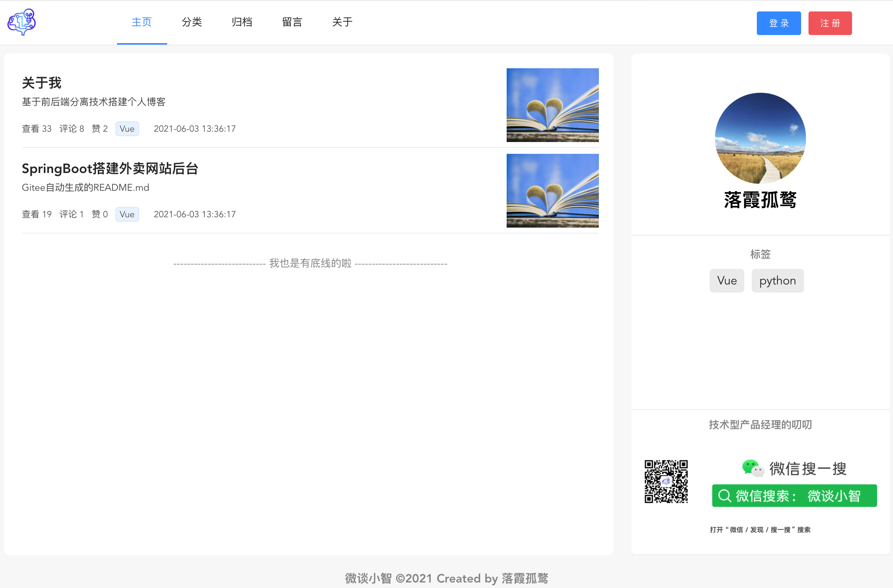Click the book thumbnail of SpringBoot post
Screen dimensions: 893x588
552,190
